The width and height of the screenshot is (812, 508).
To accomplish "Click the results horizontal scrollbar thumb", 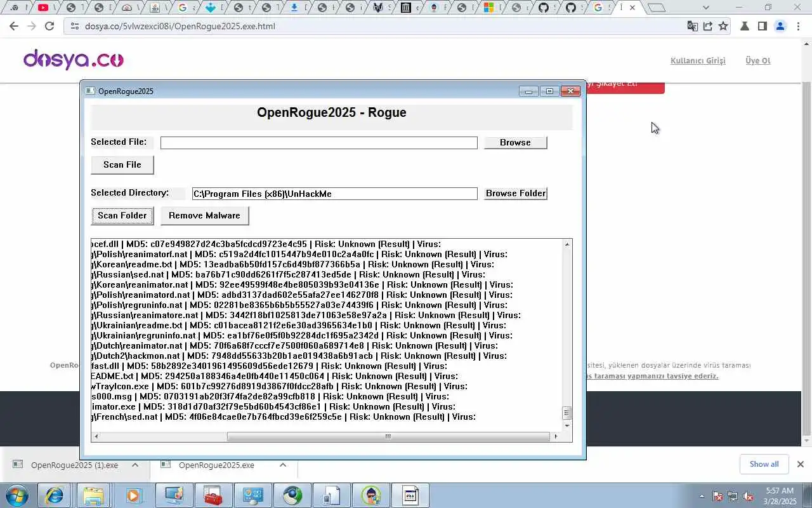I will 388,436.
